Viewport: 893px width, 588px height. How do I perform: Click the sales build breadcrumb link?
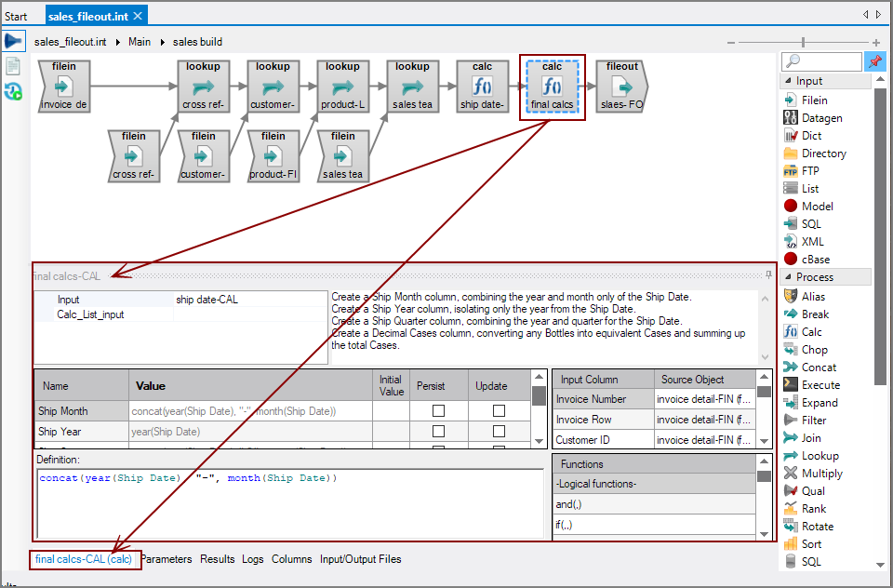[197, 41]
